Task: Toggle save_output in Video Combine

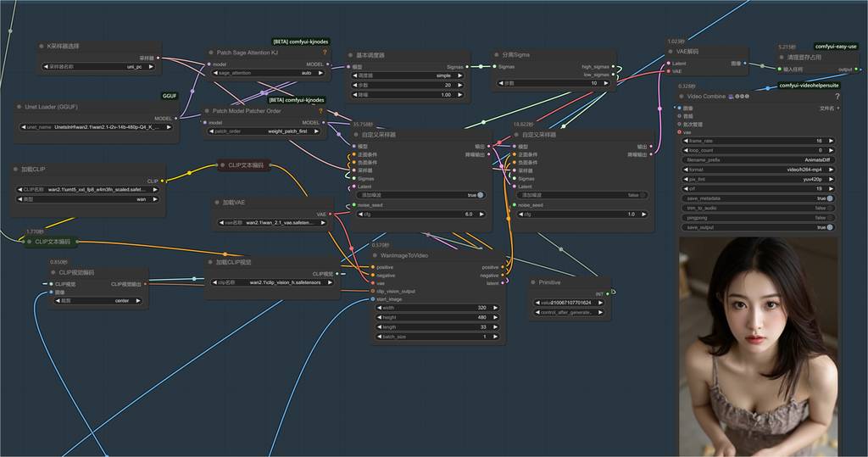Action: tap(829, 227)
